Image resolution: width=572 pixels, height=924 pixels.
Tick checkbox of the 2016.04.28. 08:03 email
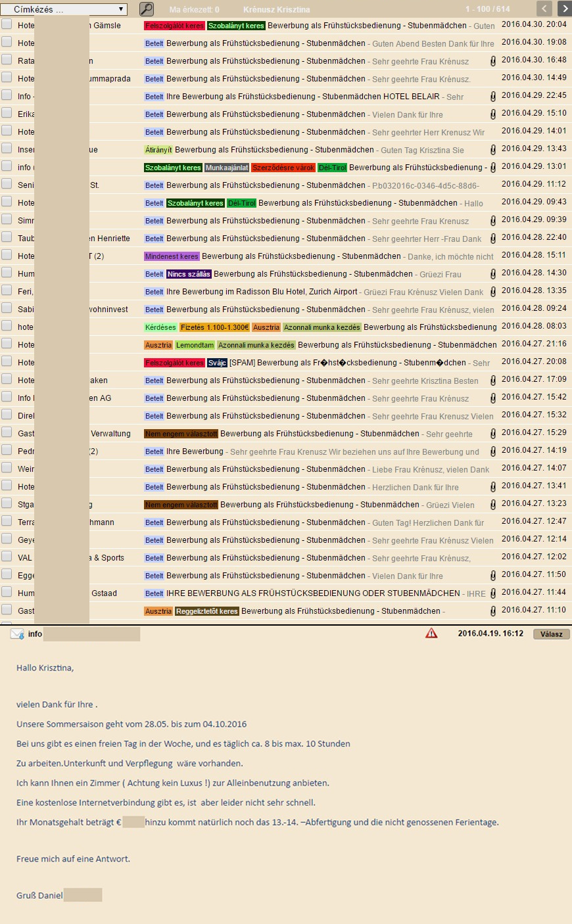pos(7,326)
